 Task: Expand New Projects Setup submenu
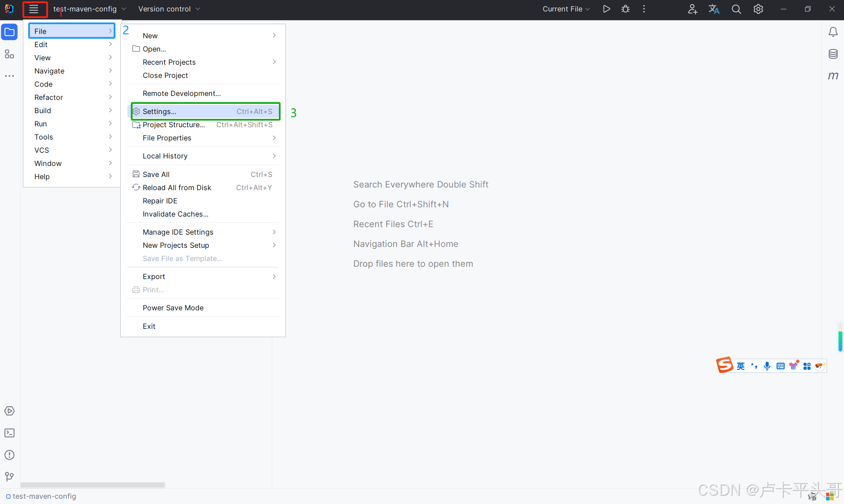click(203, 245)
